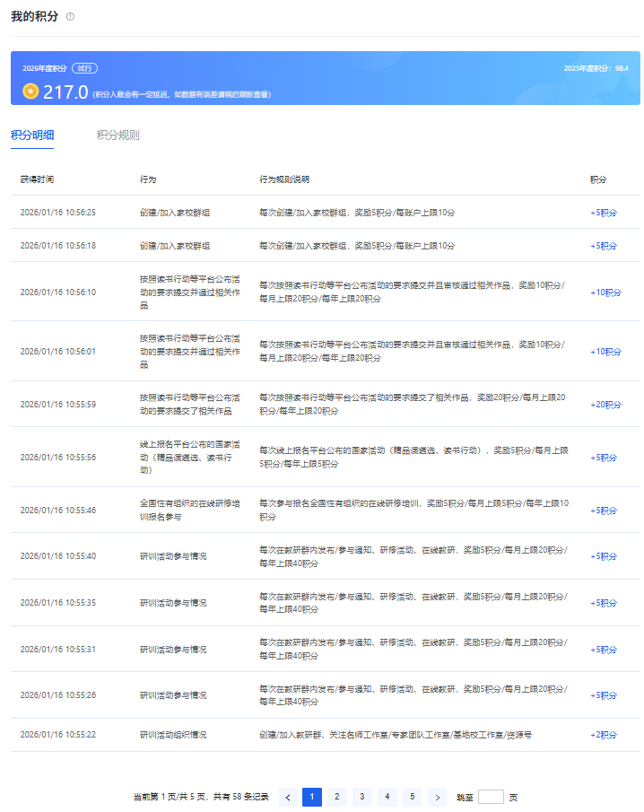Click current page 1 button
This screenshot has height=812, width=644.
pos(312,797)
